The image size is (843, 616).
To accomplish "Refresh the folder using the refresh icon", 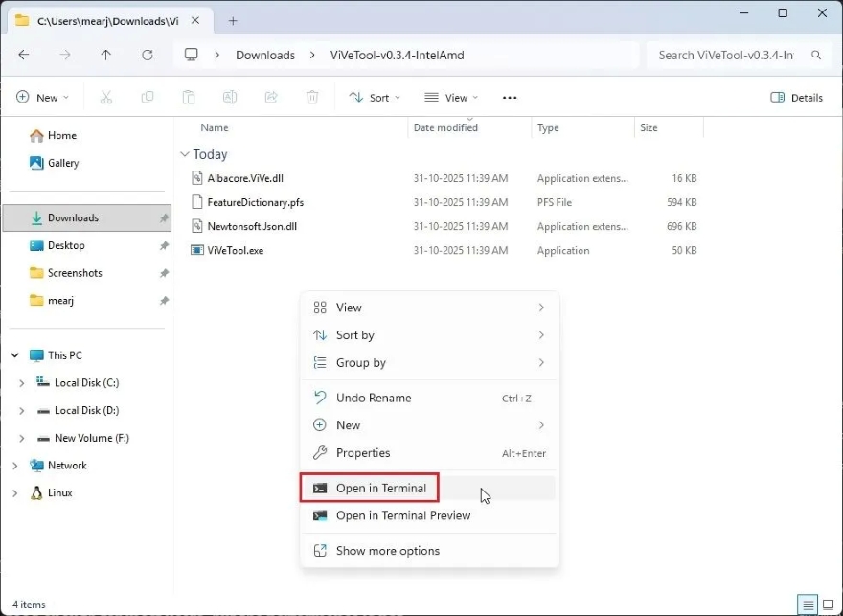I will (147, 55).
